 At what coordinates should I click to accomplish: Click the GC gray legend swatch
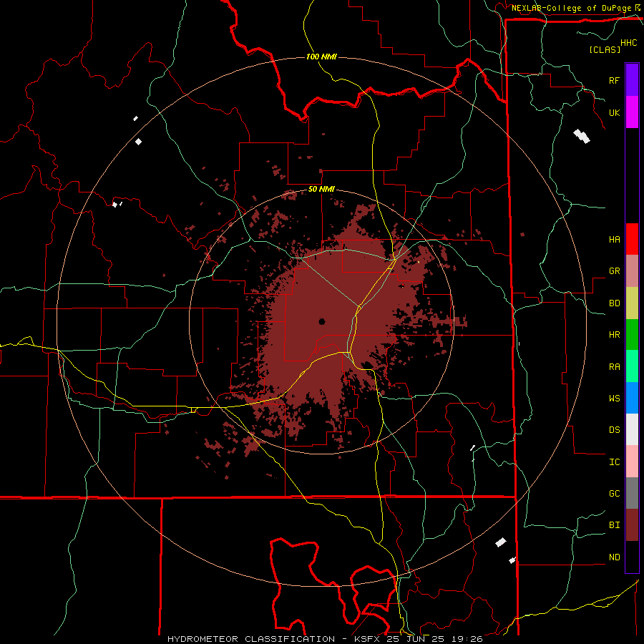(632, 493)
